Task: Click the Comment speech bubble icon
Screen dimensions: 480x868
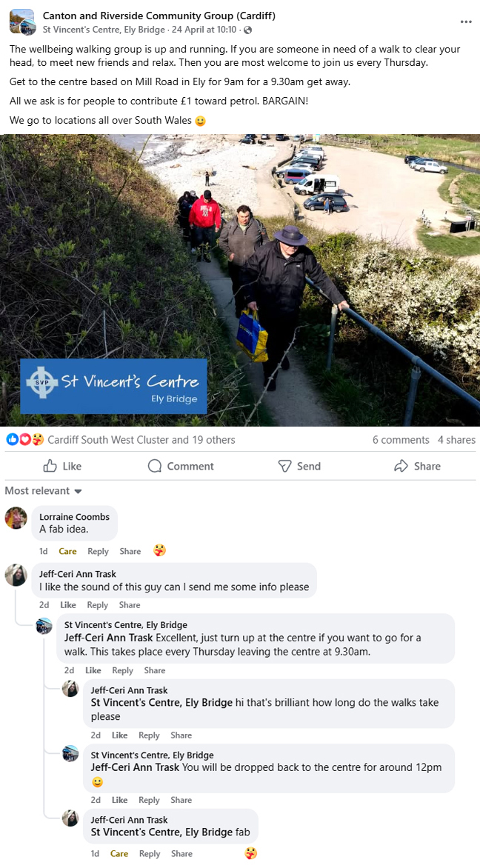Action: [155, 466]
